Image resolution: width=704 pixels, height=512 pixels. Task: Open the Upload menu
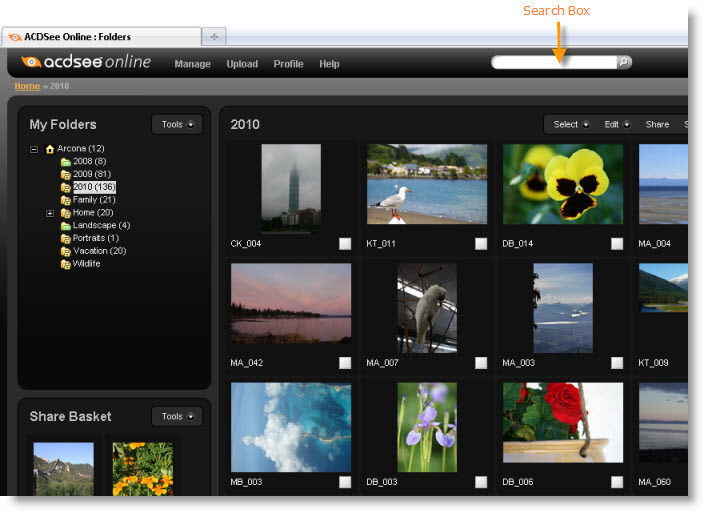pos(242,64)
